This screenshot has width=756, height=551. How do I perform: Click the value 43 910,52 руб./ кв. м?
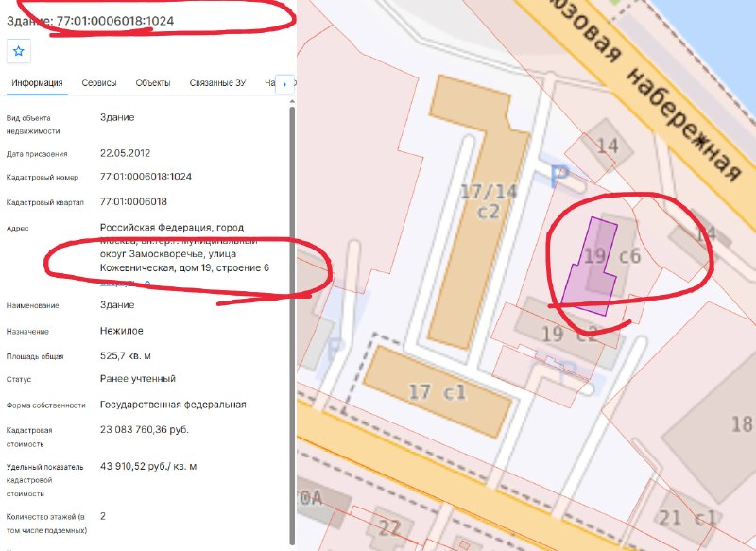148,466
